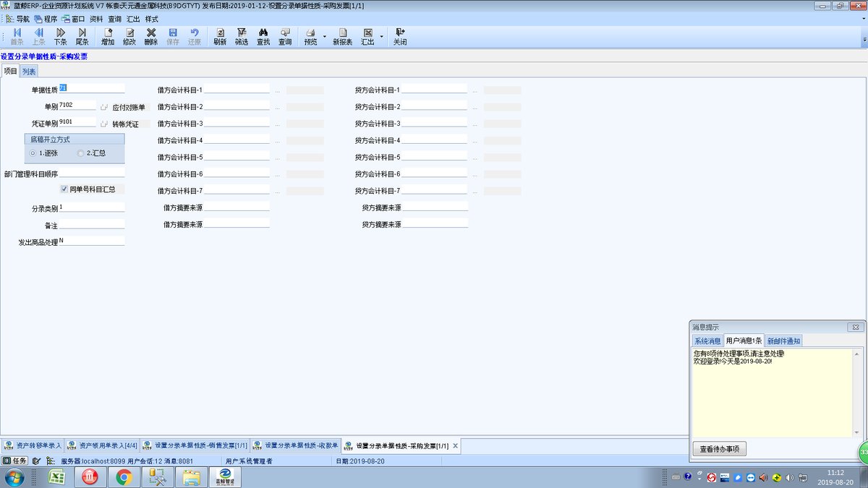Refresh data with 刷新 icon

coord(220,37)
